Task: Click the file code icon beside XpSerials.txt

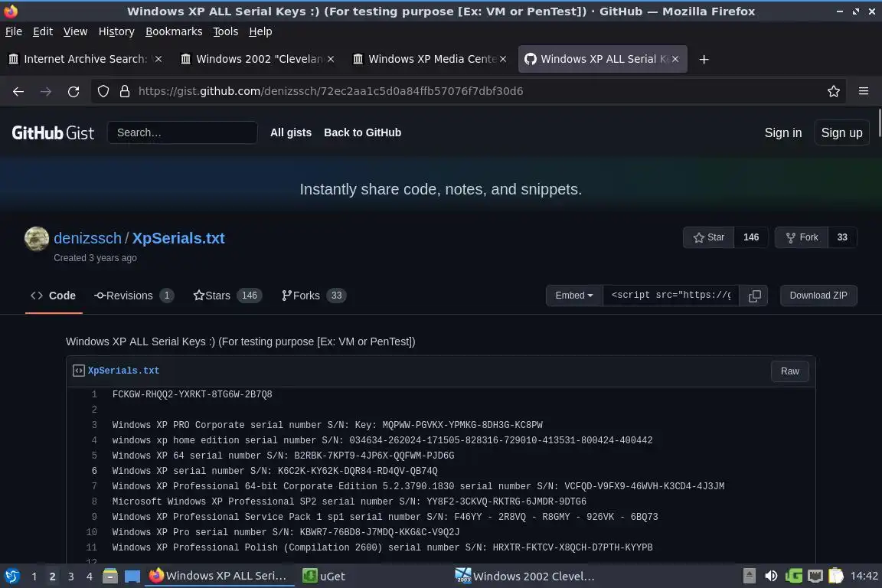Action: click(x=79, y=371)
